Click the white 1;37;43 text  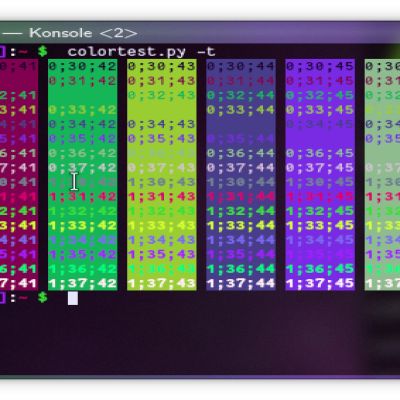pos(162,284)
